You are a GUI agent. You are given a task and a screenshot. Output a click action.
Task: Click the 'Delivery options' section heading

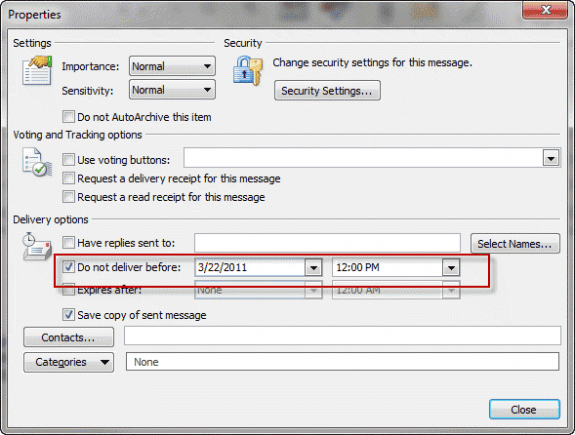pyautogui.click(x=51, y=220)
